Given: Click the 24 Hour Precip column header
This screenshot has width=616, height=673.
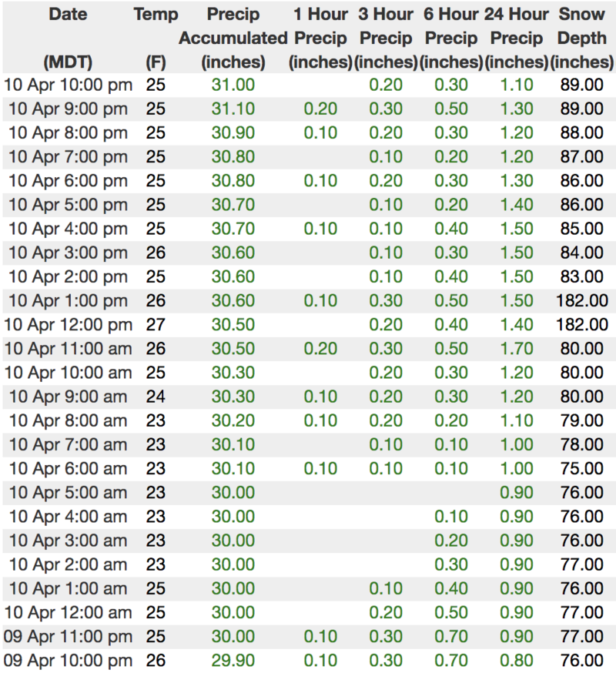Looking at the screenshot, I should pyautogui.click(x=517, y=38).
